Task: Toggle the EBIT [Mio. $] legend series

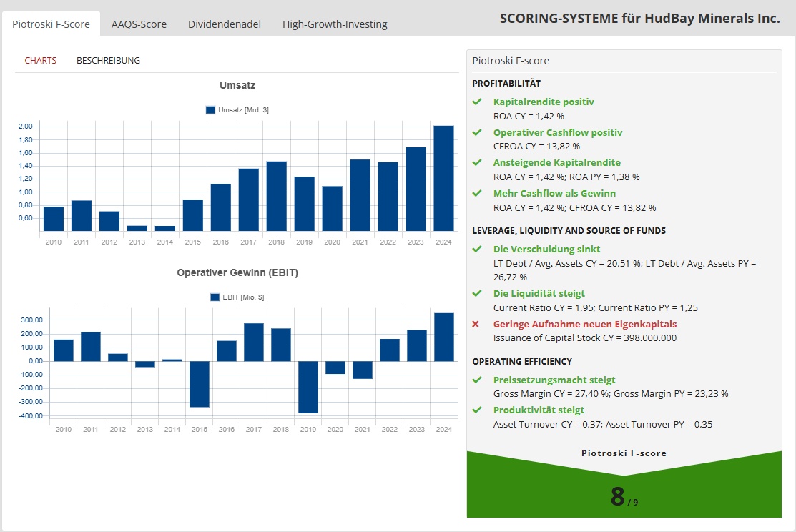Action: click(x=237, y=297)
